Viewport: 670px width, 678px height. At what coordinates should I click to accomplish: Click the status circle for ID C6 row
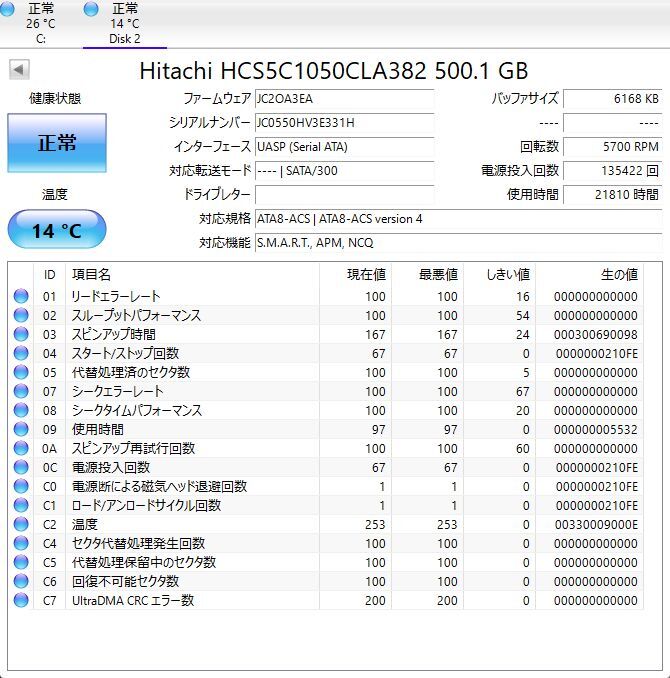[x=21, y=582]
